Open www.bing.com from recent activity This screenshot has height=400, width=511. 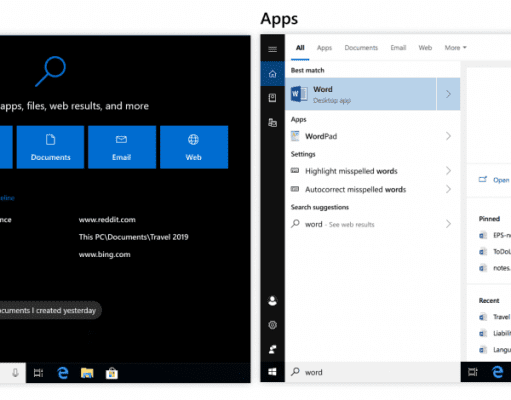click(x=104, y=254)
